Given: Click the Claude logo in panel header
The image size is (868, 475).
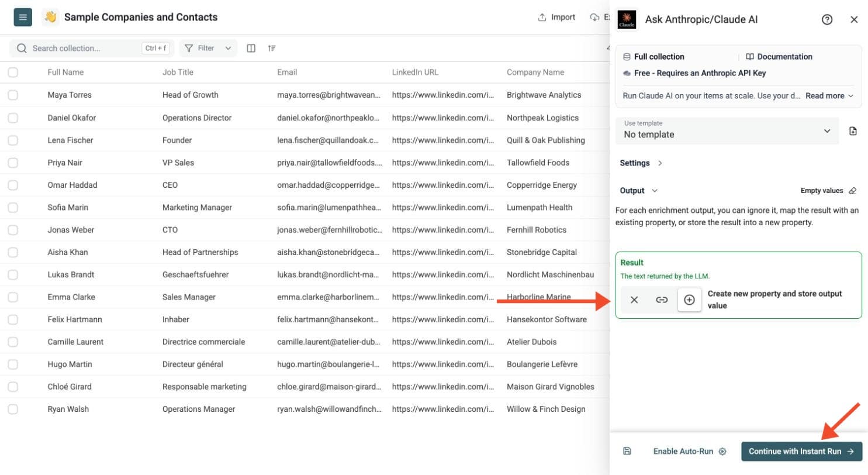Looking at the screenshot, I should 627,19.
